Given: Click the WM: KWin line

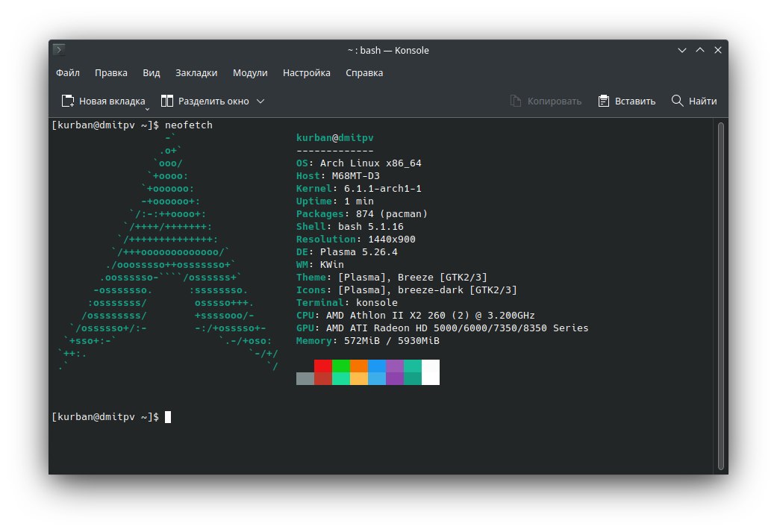Looking at the screenshot, I should [x=320, y=265].
